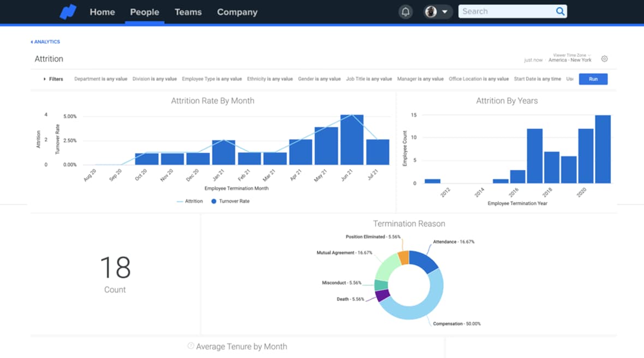Click info icon beside Average Tenure by Month
The height and width of the screenshot is (358, 644).
190,346
